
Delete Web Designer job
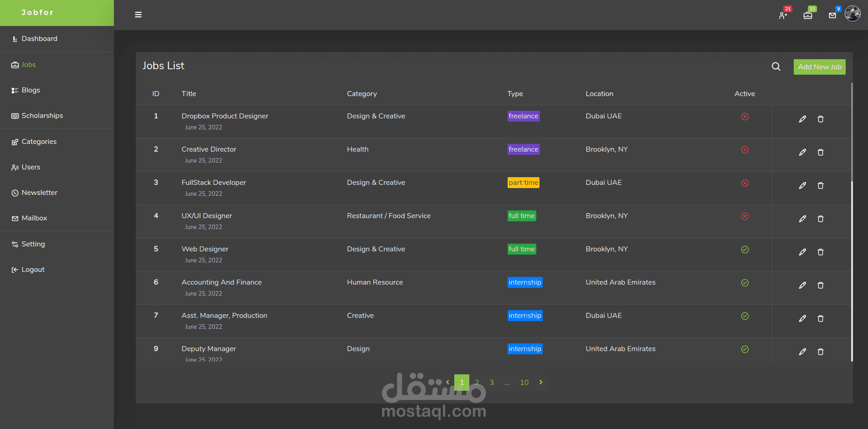tap(821, 252)
